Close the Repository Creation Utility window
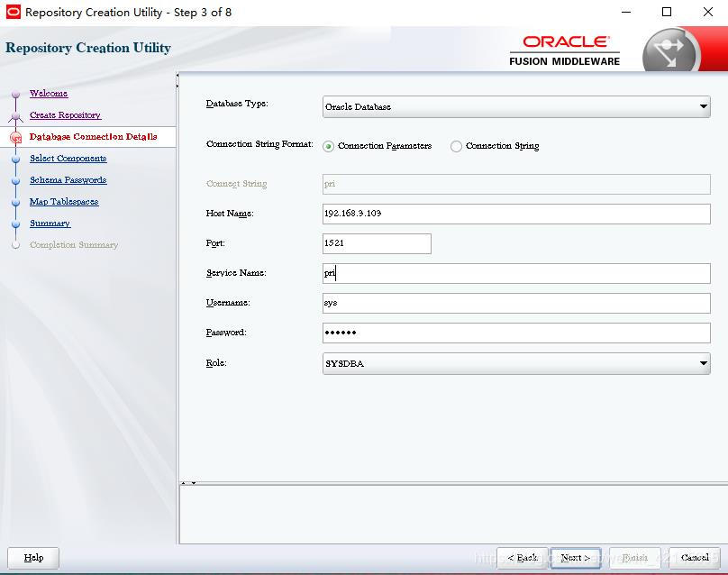The image size is (728, 575). click(x=707, y=12)
